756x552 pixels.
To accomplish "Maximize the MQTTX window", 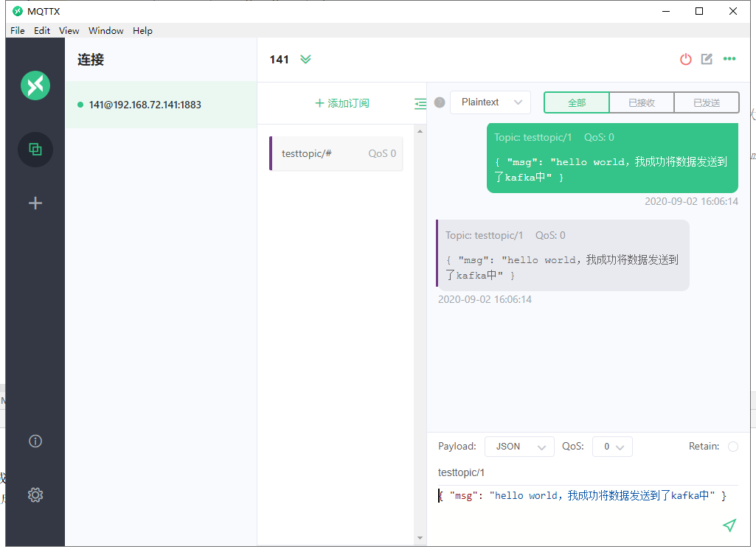I will tap(699, 11).
